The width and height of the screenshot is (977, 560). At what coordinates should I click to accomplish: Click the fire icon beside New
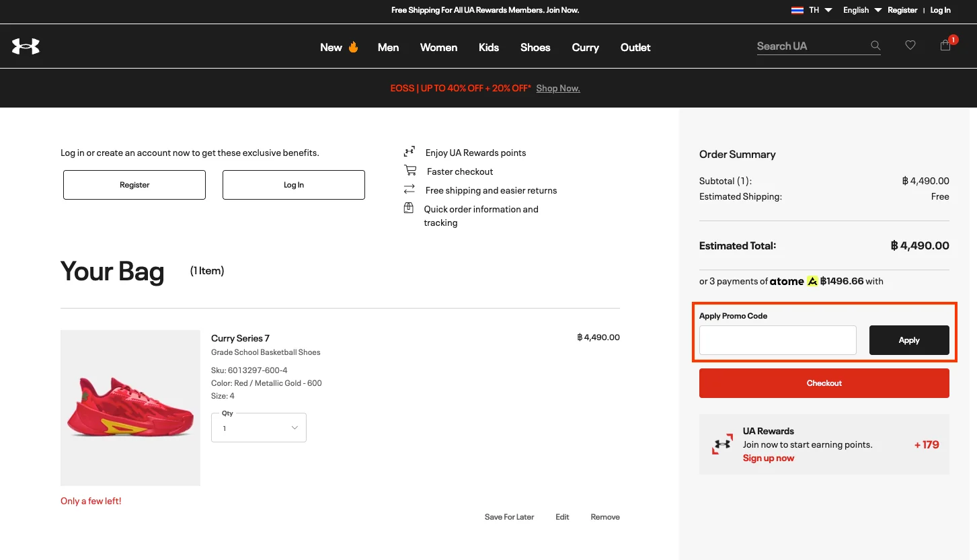tap(353, 47)
